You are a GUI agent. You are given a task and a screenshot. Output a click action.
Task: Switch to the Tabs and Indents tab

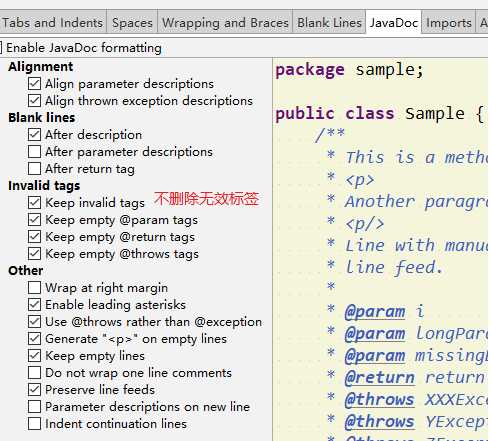coord(53,22)
